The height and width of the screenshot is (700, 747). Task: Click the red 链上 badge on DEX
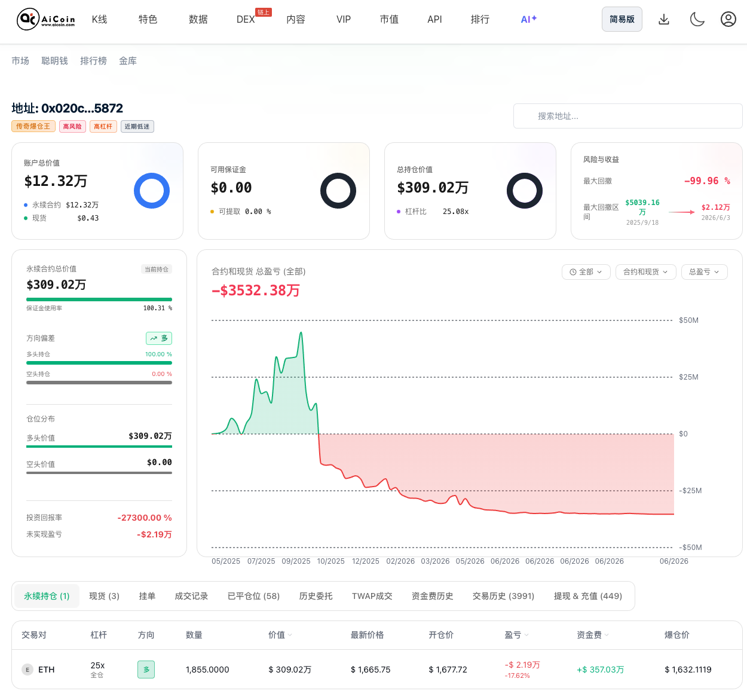(264, 12)
